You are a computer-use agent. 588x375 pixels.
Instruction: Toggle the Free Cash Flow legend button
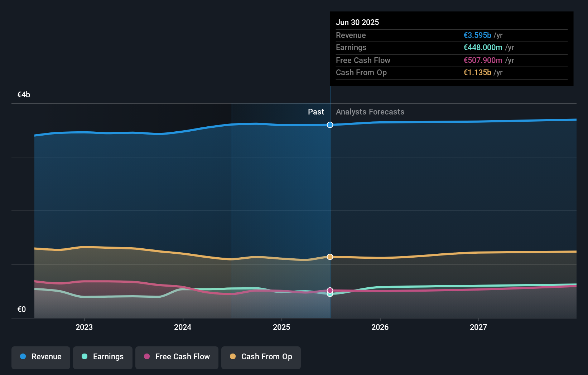pos(177,357)
